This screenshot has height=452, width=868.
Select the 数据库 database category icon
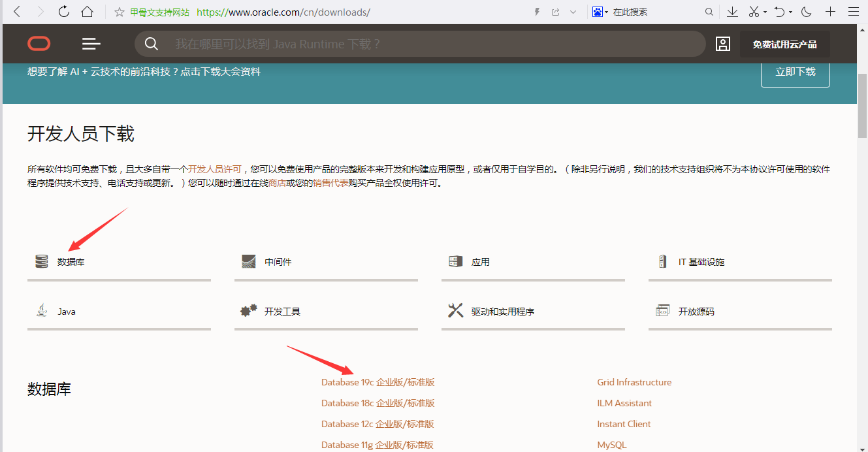[41, 261]
